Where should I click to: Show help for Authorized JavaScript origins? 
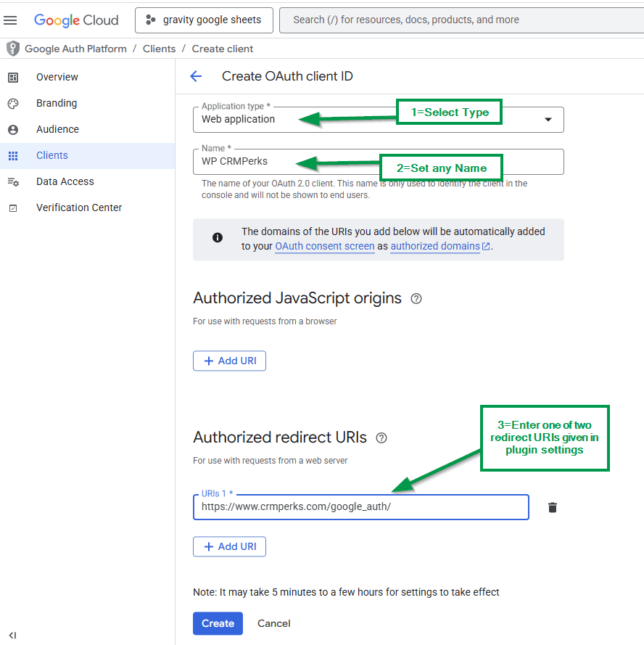(416, 299)
